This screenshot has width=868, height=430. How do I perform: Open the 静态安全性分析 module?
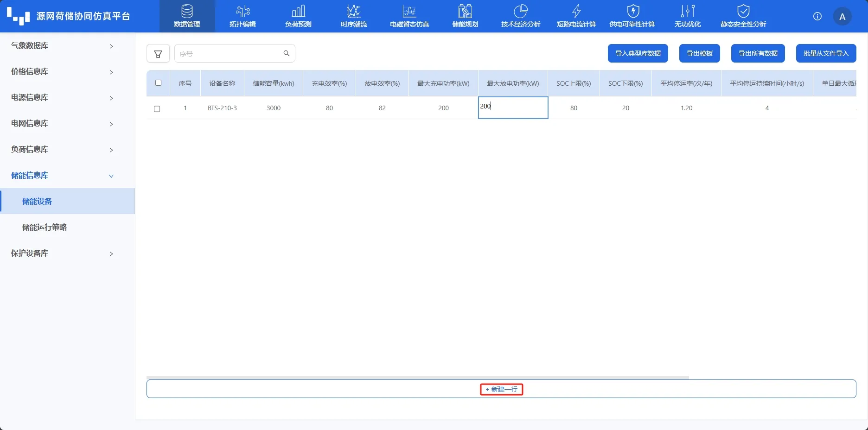coord(743,16)
